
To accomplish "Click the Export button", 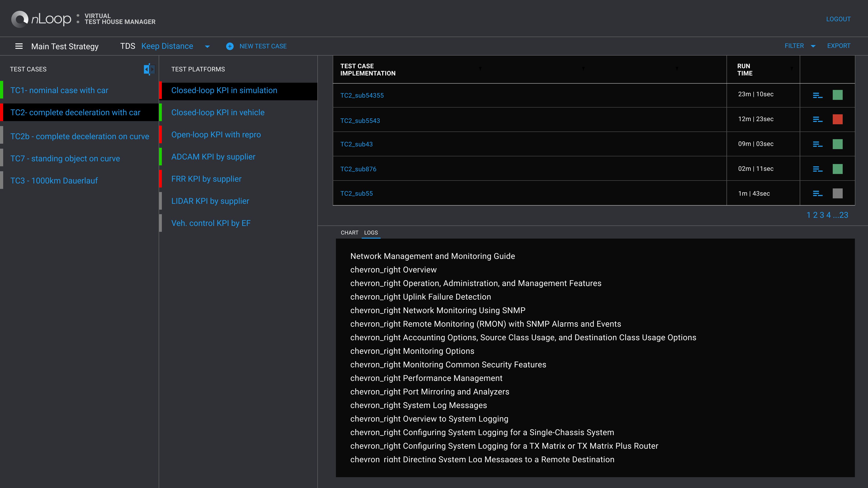I will [x=839, y=46].
